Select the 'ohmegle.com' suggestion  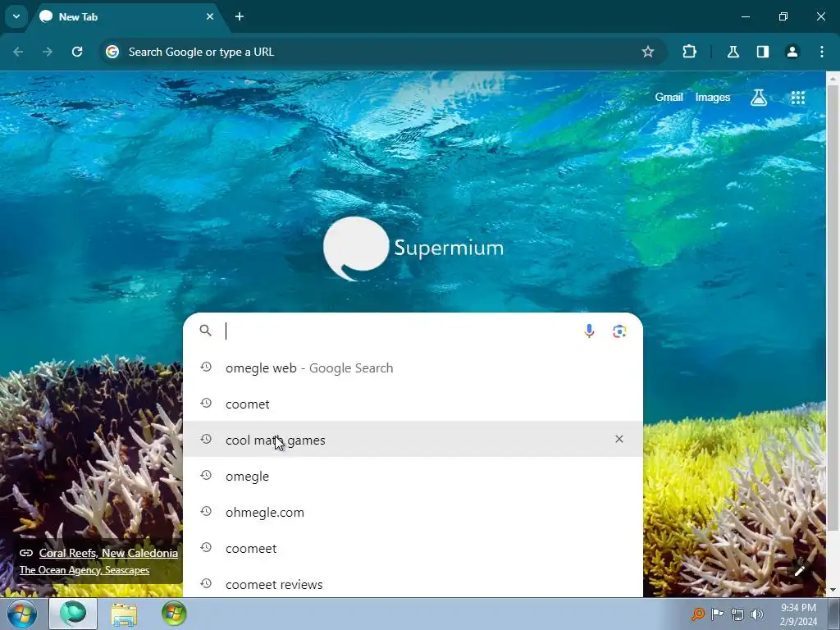click(413, 512)
